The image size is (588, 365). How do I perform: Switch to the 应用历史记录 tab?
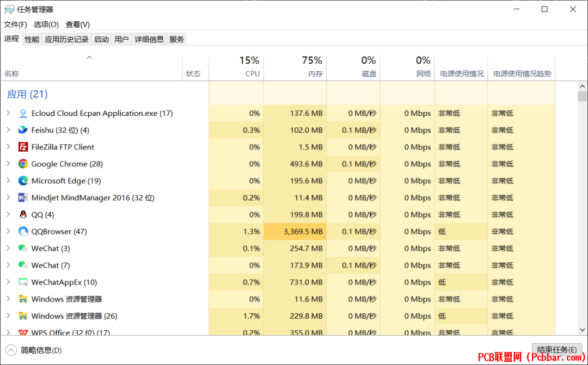[x=66, y=39]
